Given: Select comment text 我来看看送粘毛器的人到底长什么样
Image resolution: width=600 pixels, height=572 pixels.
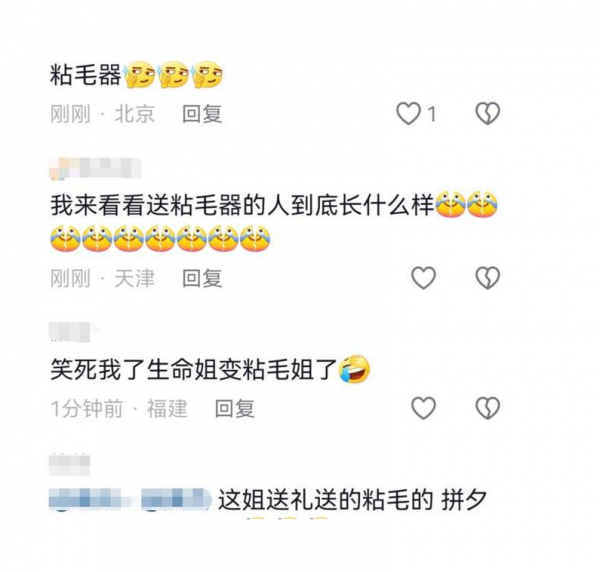Looking at the screenshot, I should pos(242,206).
